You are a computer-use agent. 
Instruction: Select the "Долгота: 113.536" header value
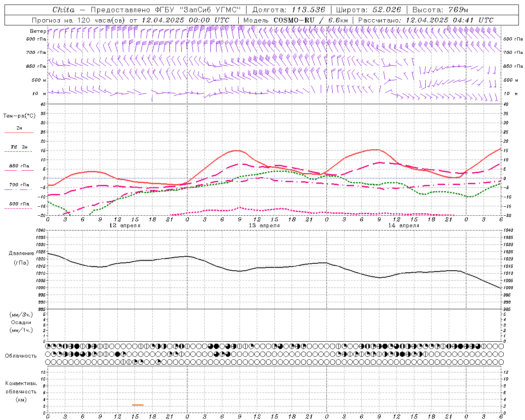tap(289, 10)
